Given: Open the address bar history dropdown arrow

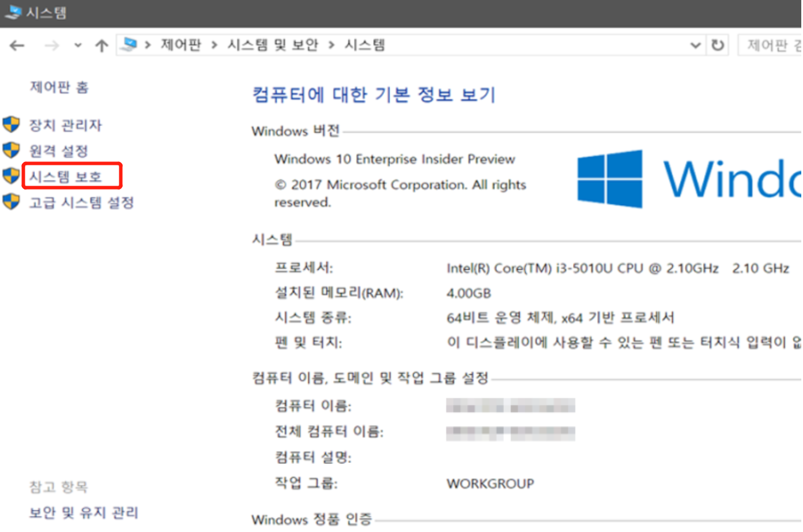Looking at the screenshot, I should point(695,45).
